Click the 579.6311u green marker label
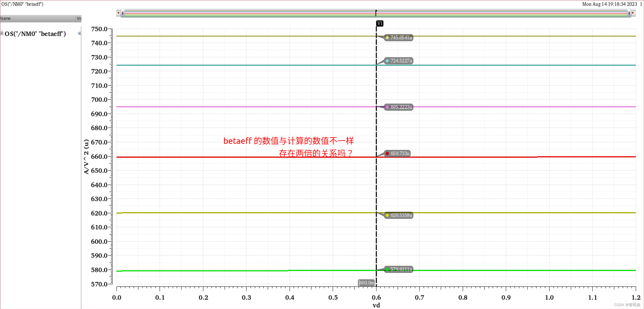Image resolution: width=644 pixels, height=309 pixels. (399, 269)
